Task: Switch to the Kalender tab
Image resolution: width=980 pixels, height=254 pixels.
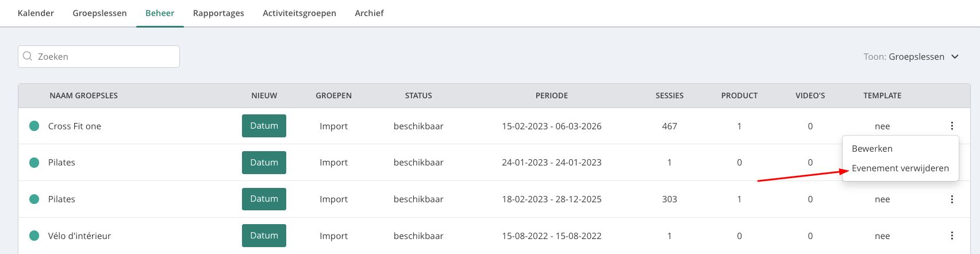Action: coord(36,13)
